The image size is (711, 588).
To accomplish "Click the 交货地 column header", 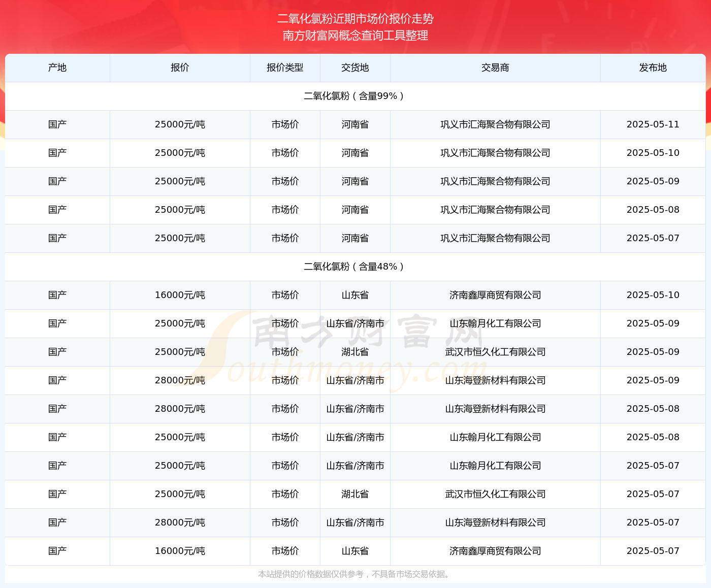I will click(355, 68).
